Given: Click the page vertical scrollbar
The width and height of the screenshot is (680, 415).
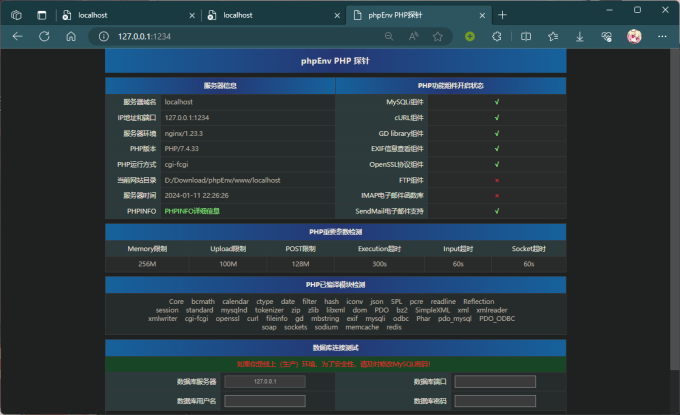Looking at the screenshot, I should pos(675,208).
